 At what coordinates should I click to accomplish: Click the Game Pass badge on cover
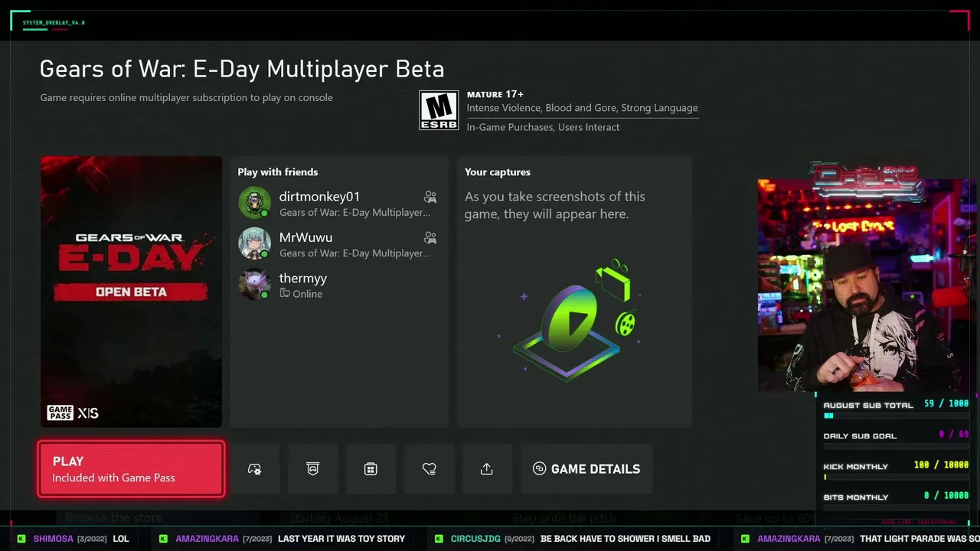[60, 413]
